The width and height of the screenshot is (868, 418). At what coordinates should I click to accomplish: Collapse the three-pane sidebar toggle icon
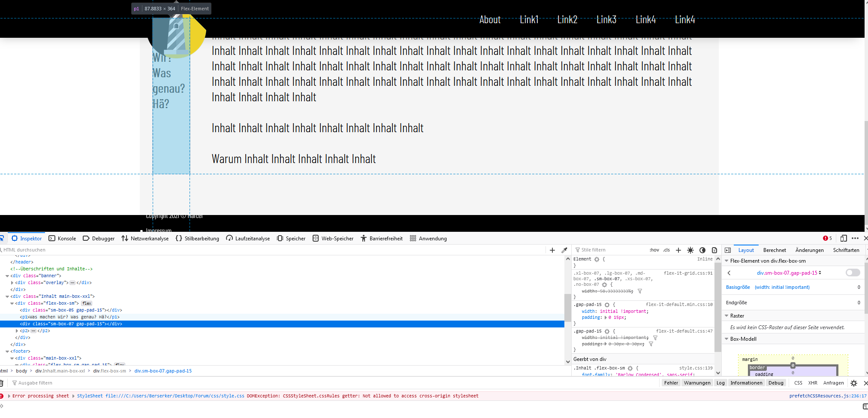click(728, 250)
